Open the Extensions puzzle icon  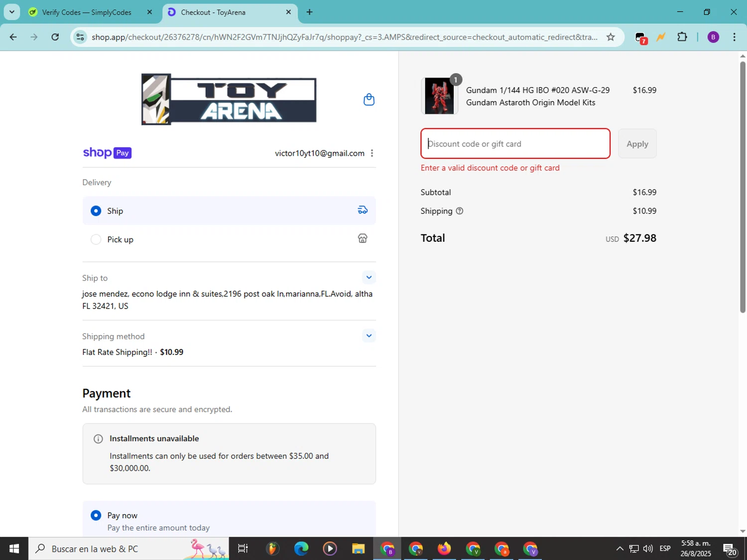(x=682, y=37)
